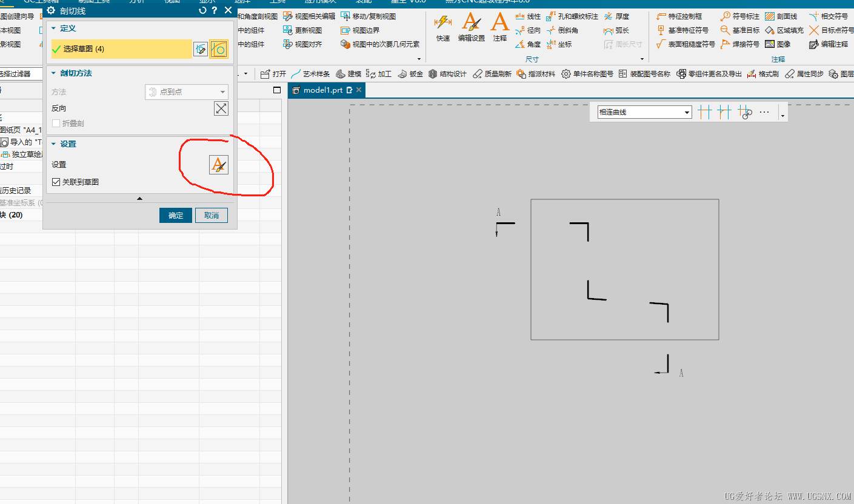Open the settings icon in the 设置 section
Screen dimensions: 854x504
[x=219, y=165]
